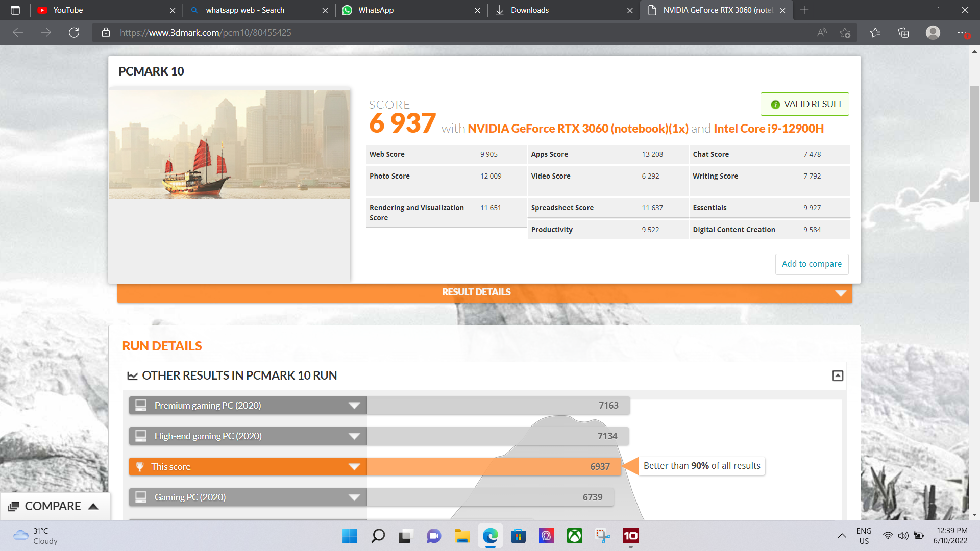Open the weather widget 31°C Cloudy

click(36, 536)
